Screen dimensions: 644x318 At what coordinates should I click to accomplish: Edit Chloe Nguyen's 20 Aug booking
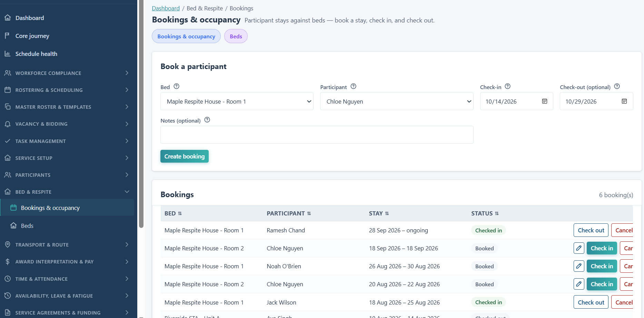pyautogui.click(x=579, y=284)
